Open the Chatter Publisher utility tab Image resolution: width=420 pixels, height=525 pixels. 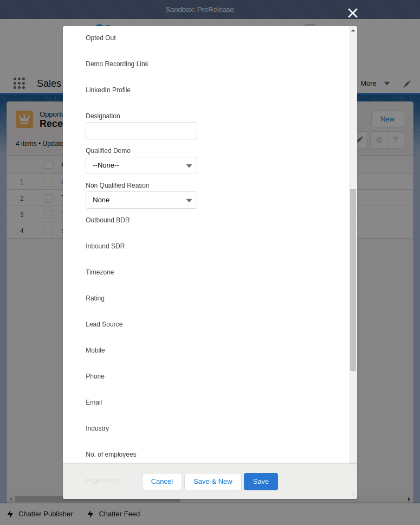pyautogui.click(x=46, y=514)
